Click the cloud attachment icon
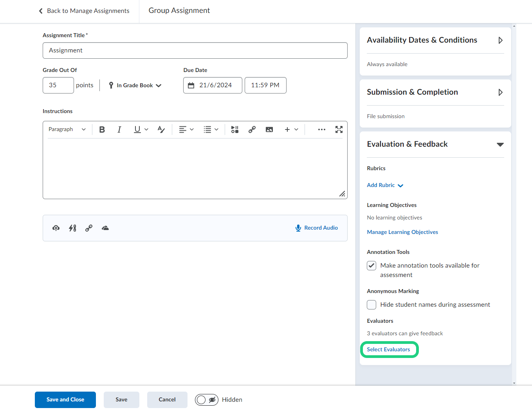 coord(105,228)
